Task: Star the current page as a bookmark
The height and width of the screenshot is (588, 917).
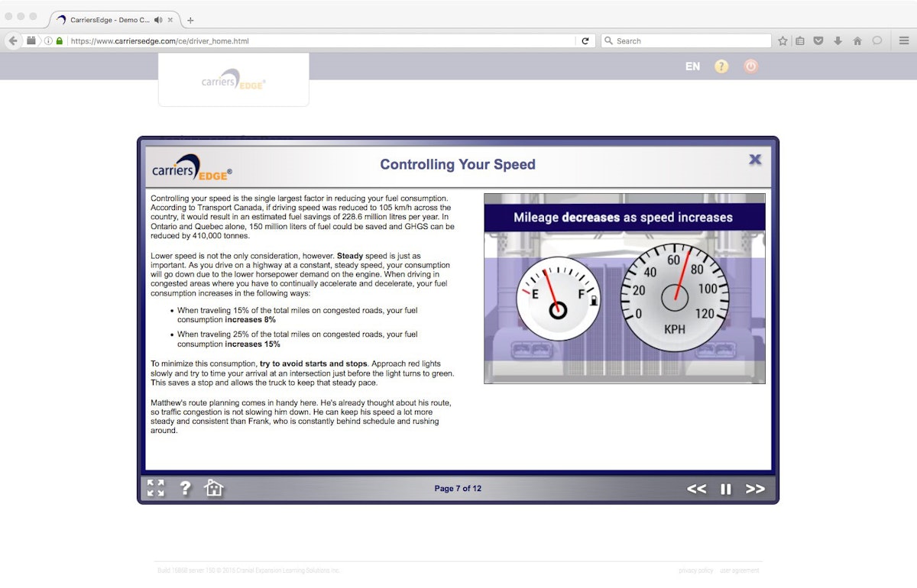Action: [x=783, y=40]
